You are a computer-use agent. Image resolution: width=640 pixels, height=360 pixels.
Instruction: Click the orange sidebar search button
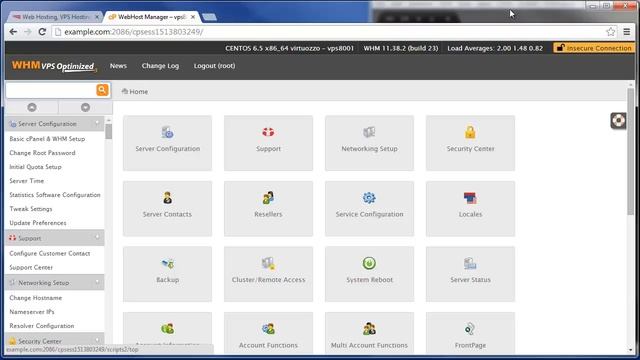pyautogui.click(x=102, y=90)
